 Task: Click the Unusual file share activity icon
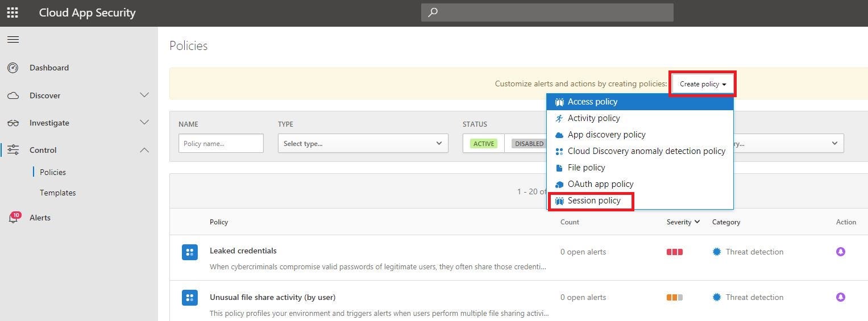coord(190,298)
